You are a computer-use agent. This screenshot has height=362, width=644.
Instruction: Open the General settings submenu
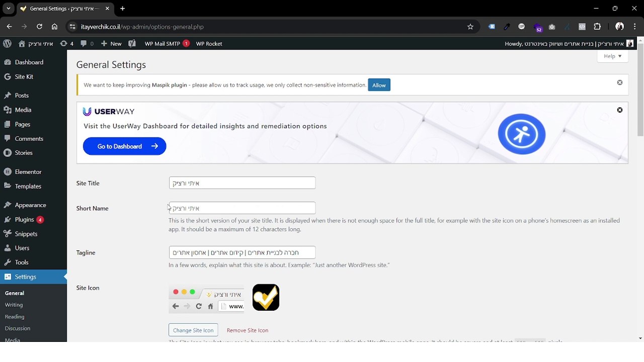[x=15, y=293]
